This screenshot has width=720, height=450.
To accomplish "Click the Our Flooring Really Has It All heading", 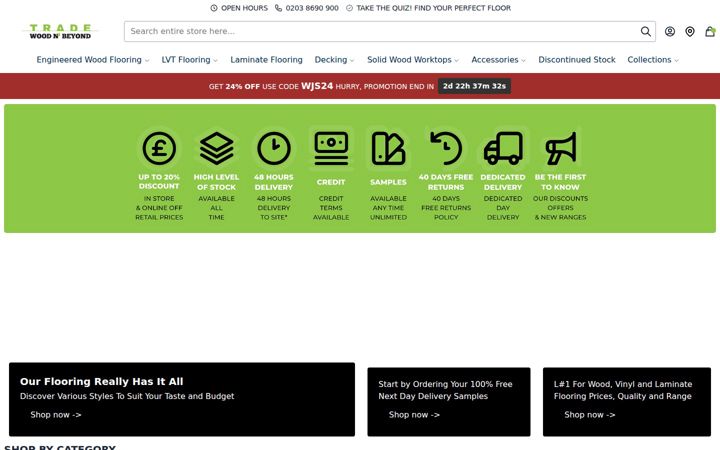I will coord(101,382).
